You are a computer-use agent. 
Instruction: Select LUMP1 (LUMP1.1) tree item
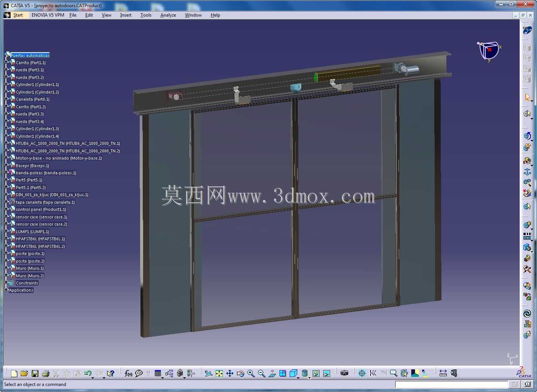(32, 232)
